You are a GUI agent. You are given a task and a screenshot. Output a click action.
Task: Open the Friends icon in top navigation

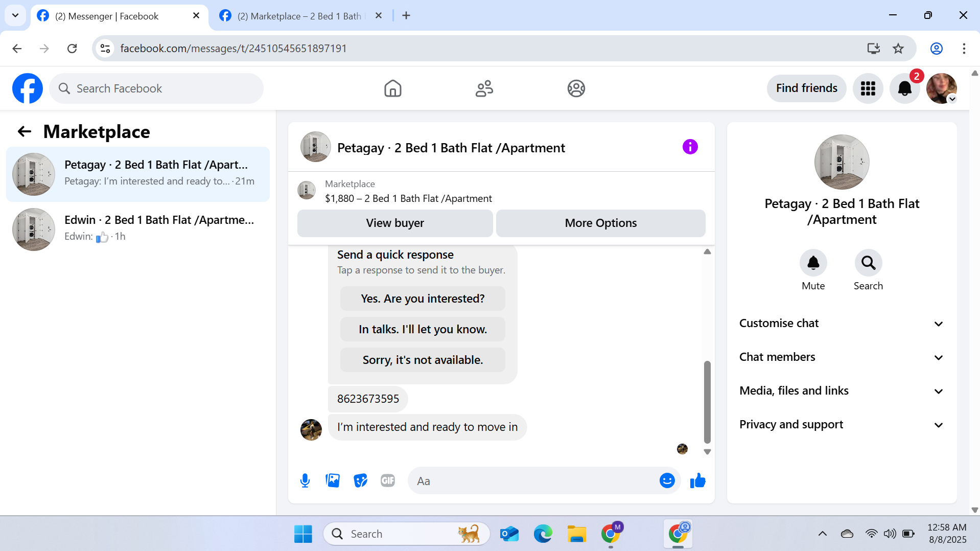(x=484, y=88)
